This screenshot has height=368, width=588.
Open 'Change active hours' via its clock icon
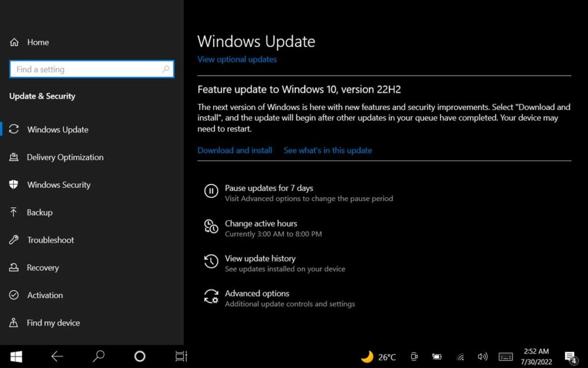click(x=211, y=226)
